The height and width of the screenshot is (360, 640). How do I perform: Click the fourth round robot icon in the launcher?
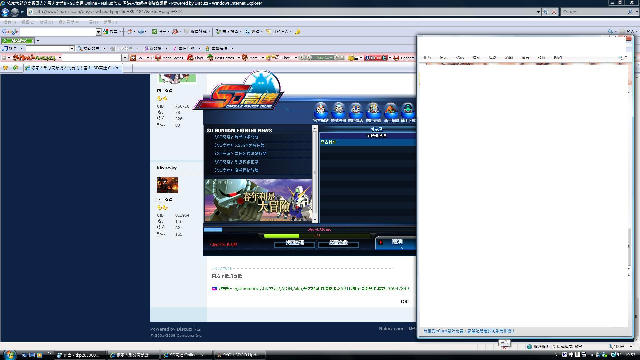pyautogui.click(x=373, y=111)
